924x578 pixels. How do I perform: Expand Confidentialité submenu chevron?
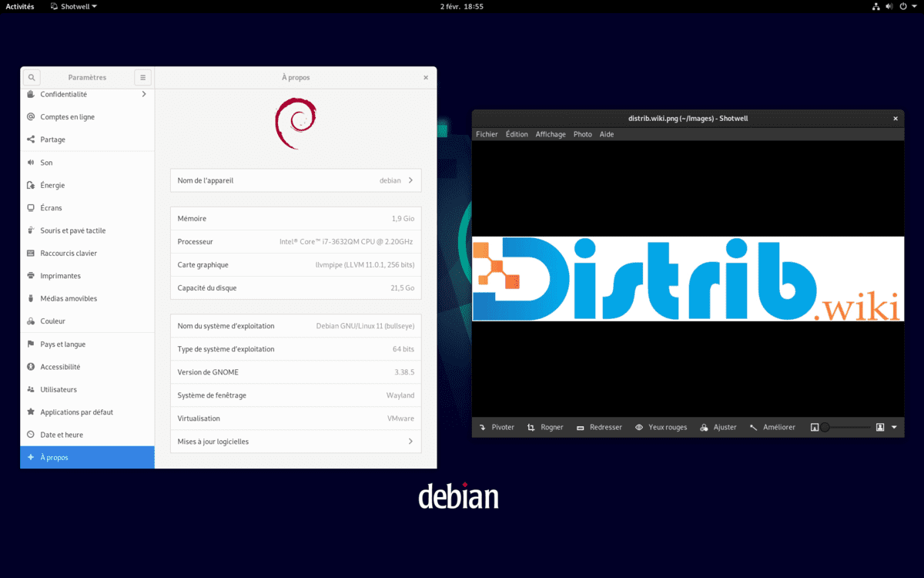(x=144, y=94)
